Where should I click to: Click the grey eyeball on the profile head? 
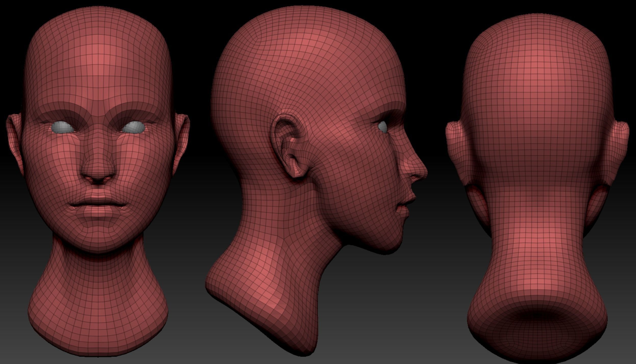[383, 127]
